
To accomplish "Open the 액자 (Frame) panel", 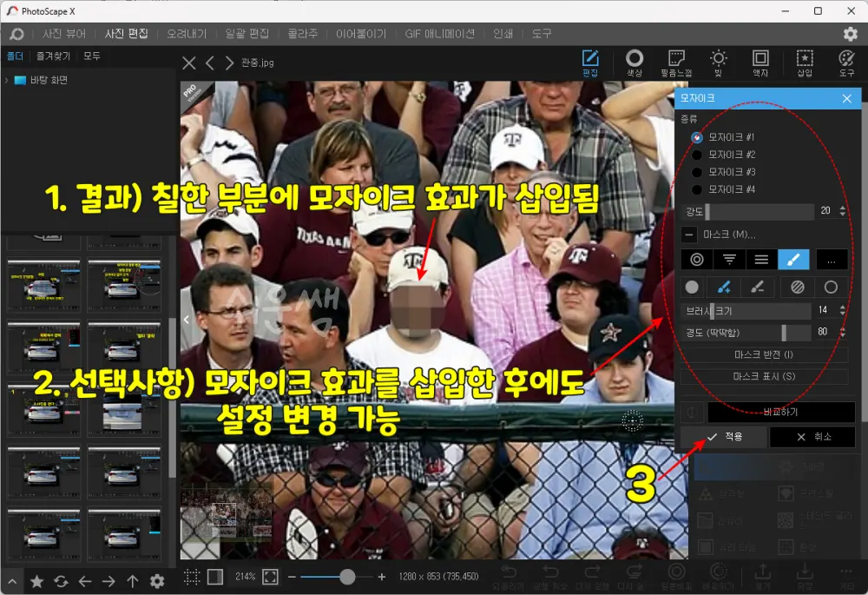I will 760,63.
